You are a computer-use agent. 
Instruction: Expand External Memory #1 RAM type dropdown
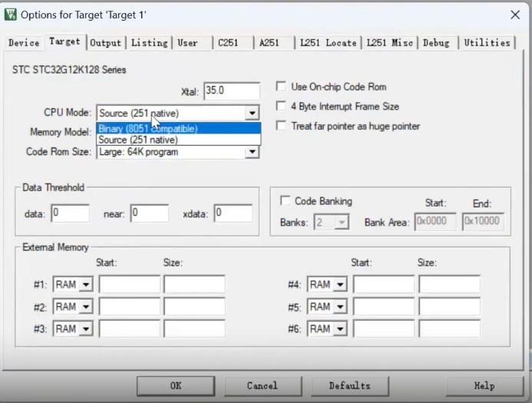[x=84, y=285]
